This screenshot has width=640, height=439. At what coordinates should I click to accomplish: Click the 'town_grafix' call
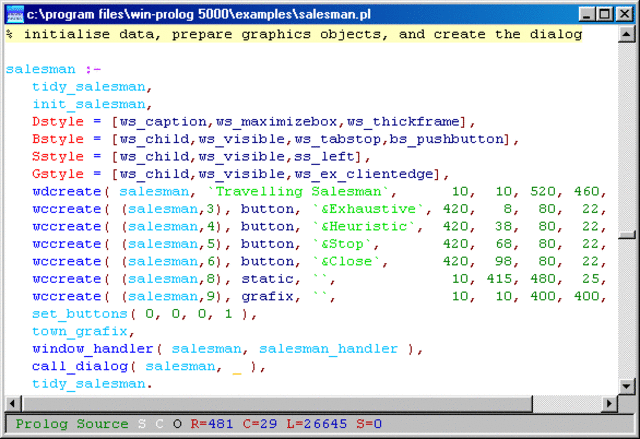[x=80, y=331]
